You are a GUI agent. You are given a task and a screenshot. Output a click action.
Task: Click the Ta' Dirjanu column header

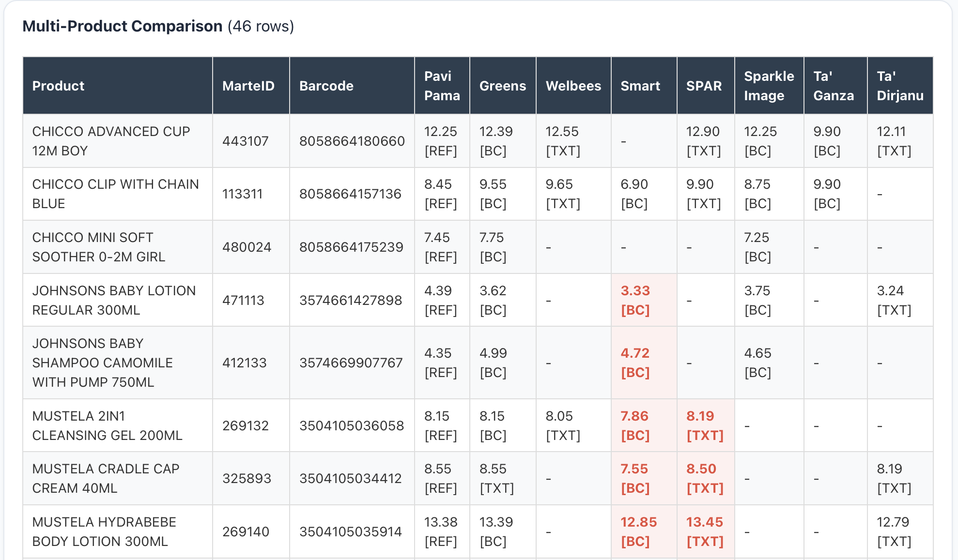tap(899, 86)
